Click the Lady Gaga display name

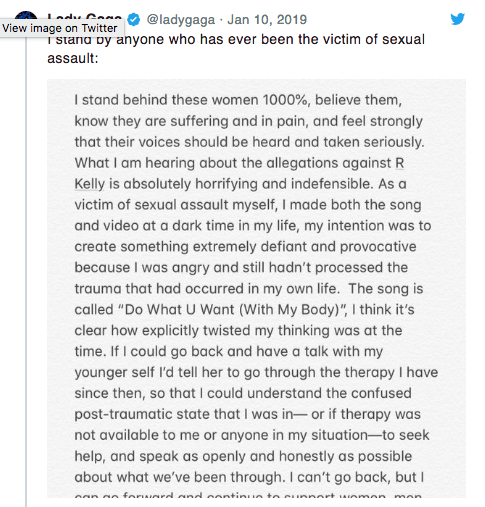pos(84,16)
